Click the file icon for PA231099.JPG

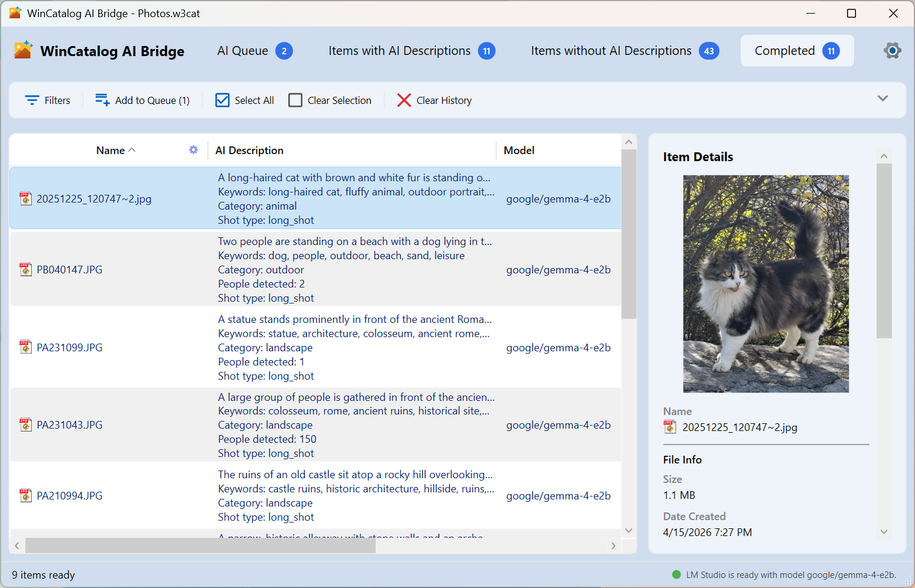click(x=25, y=347)
